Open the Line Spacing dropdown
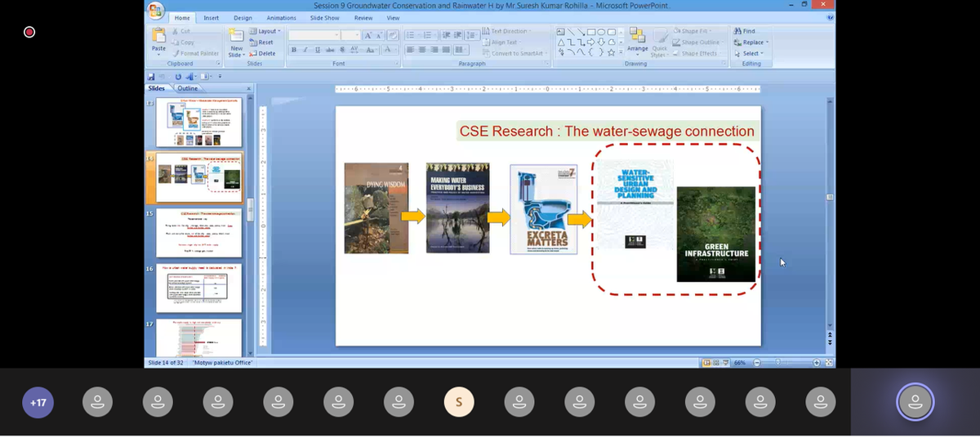This screenshot has height=438, width=980. [x=472, y=35]
